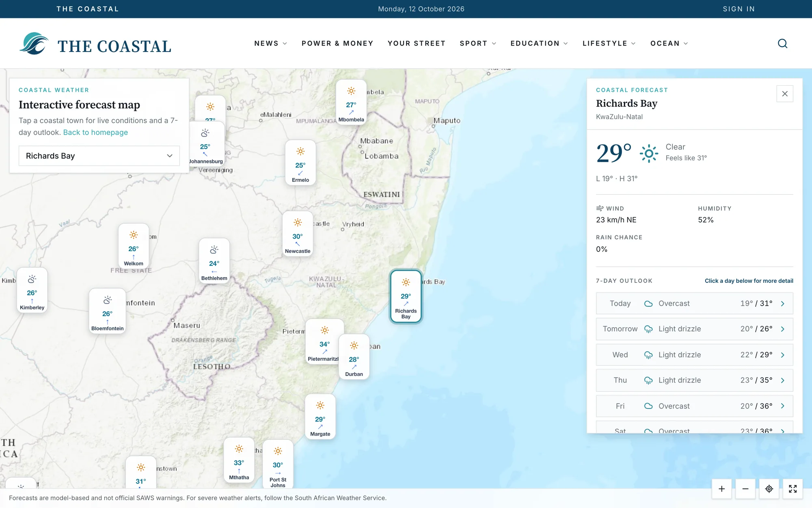Select the Pietermaritzburg weather marker

[323, 342]
